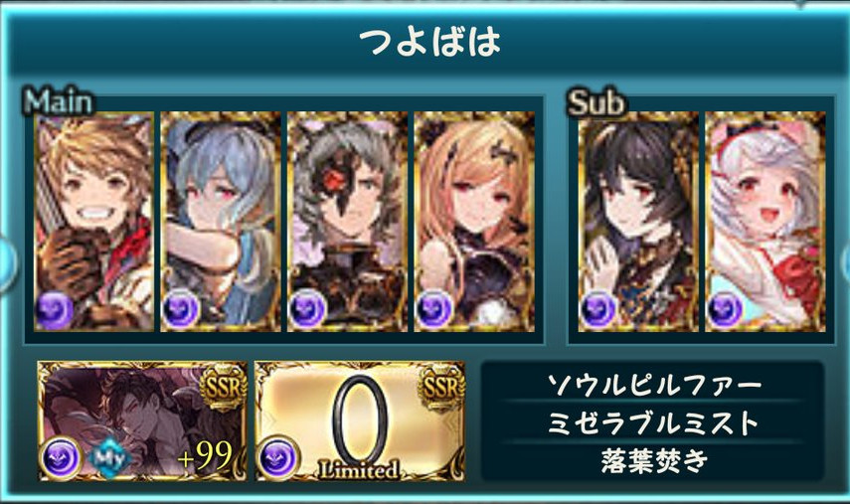This screenshot has width=850, height=504.
Task: Click dark element icon on blonde character
Action: pyautogui.click(x=434, y=310)
